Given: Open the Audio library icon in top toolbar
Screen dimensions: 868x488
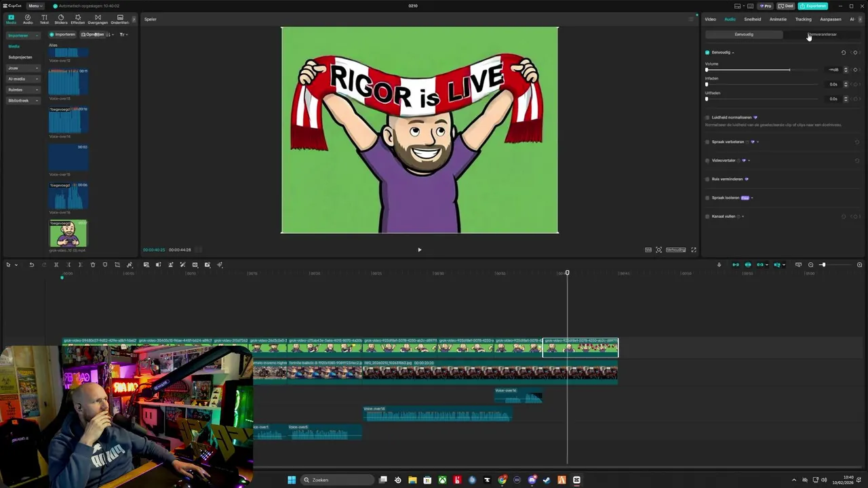Looking at the screenshot, I should click(x=28, y=19).
